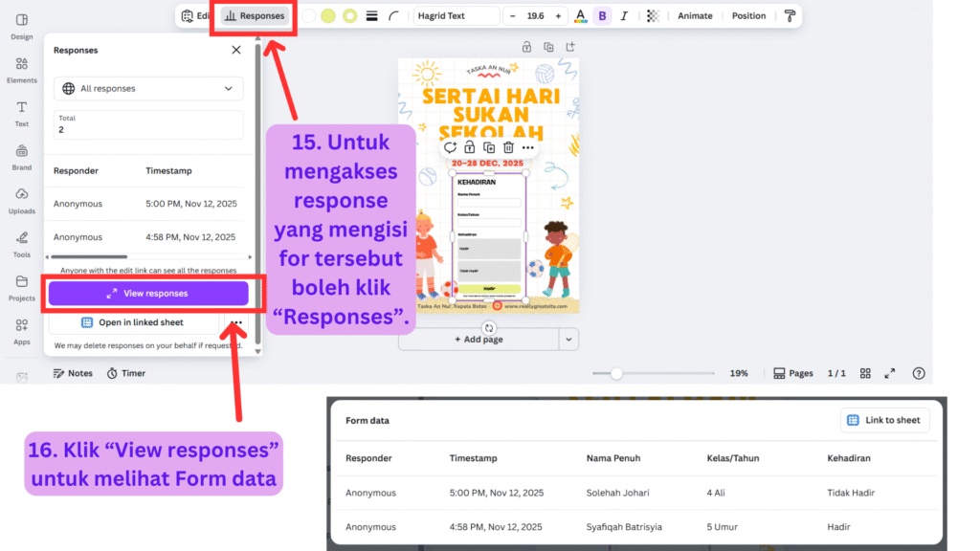Click the View responses button

point(148,294)
